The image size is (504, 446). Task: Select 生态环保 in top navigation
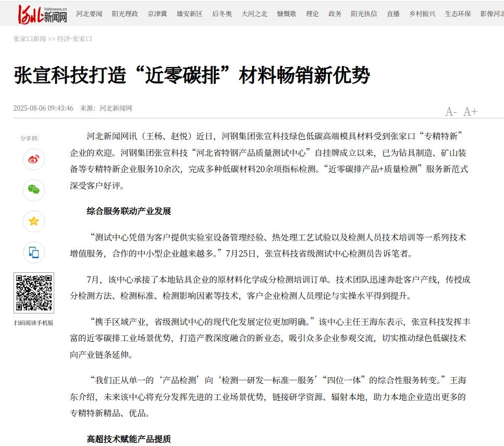click(x=458, y=14)
